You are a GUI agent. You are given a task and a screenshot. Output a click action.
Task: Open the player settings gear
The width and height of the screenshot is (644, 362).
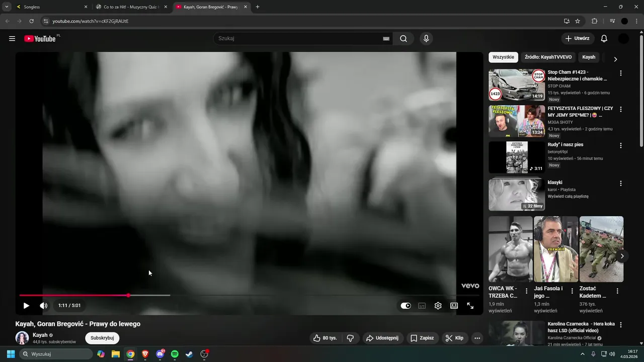tap(438, 306)
